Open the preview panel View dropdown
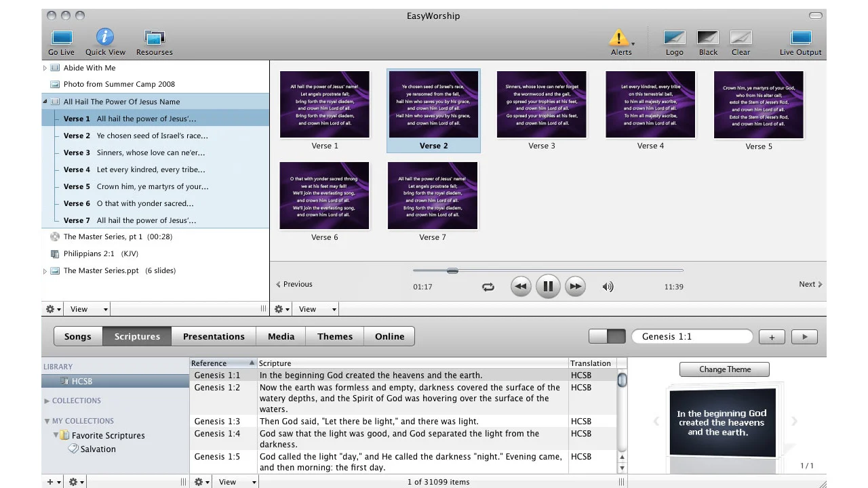Image resolution: width=868 pixels, height=488 pixels. (317, 309)
